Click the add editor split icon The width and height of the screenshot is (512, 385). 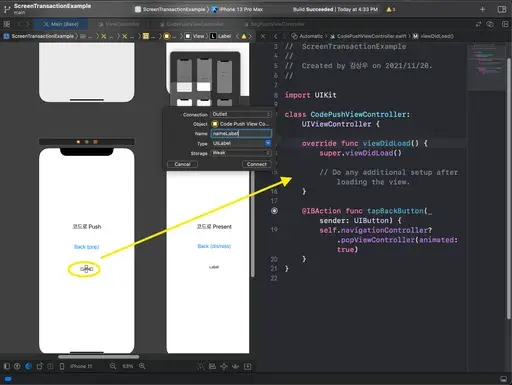tap(505, 24)
